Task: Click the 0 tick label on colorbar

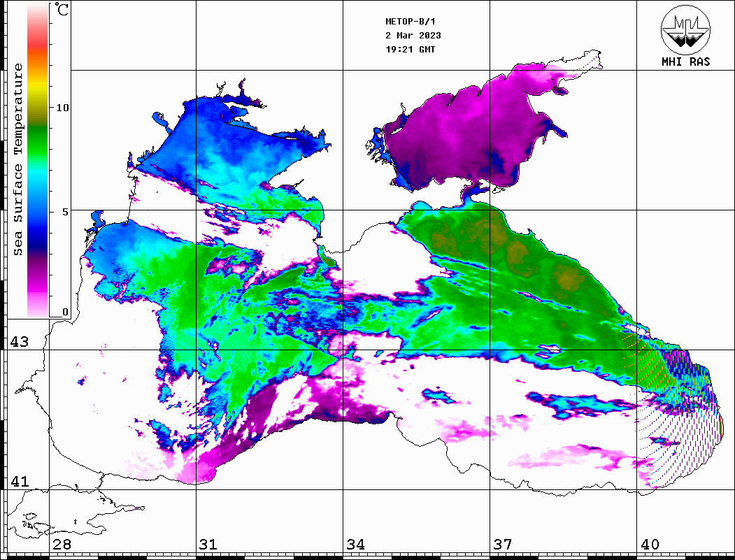Action: [66, 312]
